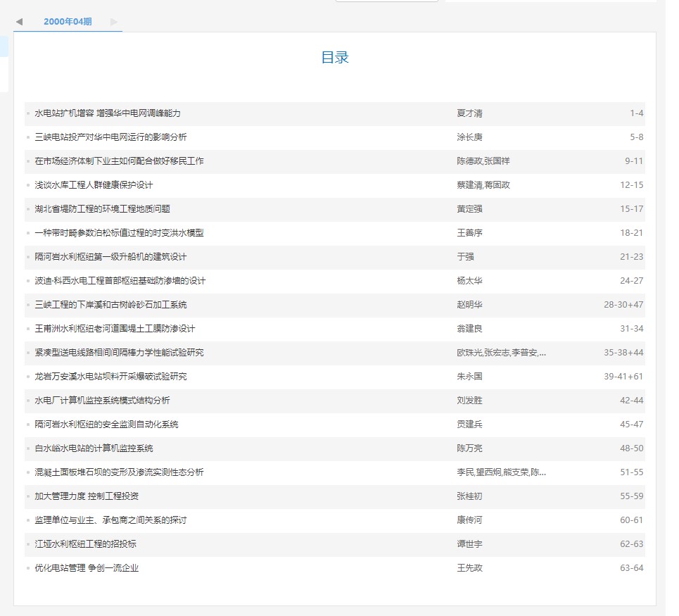679x616 pixels.
Task: Click page range 42-44
Action: pos(632,401)
